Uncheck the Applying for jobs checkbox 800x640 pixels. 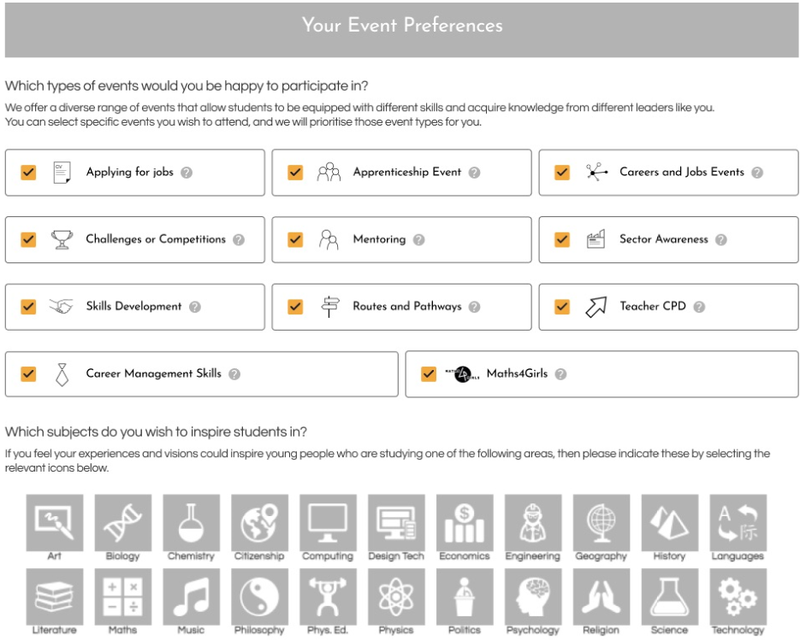[29, 173]
